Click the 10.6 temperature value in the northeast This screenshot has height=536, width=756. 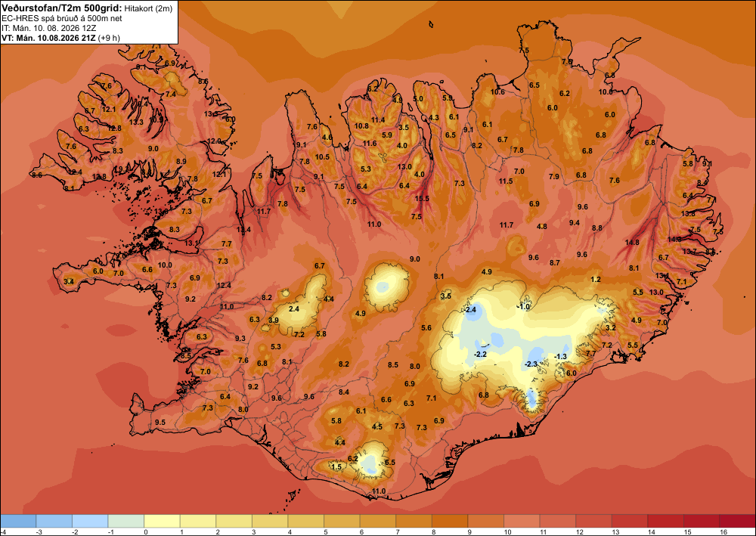click(497, 92)
